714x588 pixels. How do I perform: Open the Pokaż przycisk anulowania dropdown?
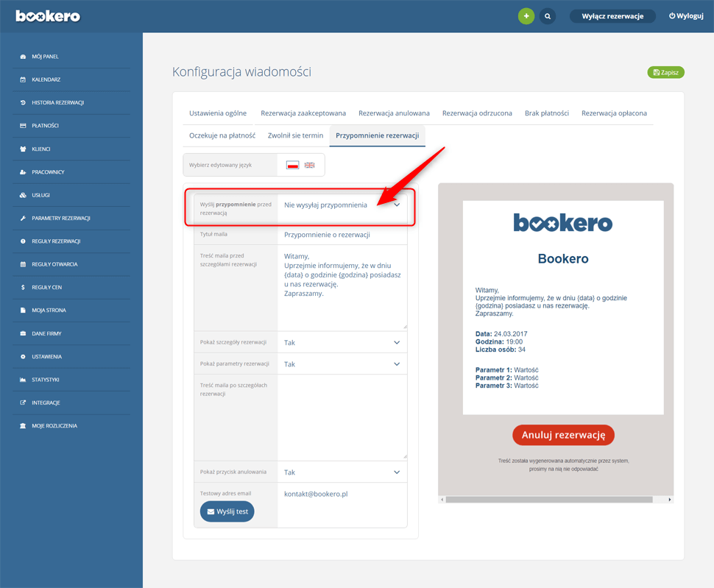tap(342, 472)
